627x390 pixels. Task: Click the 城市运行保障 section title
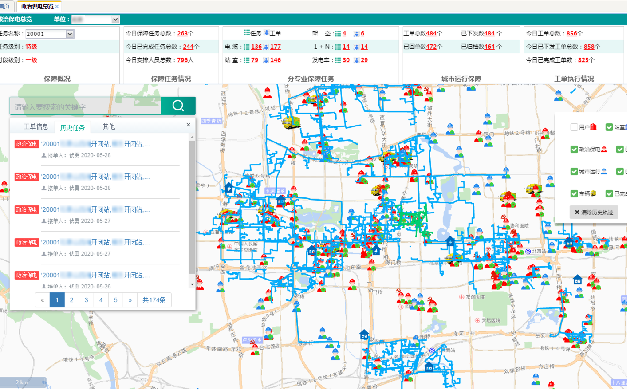click(461, 79)
